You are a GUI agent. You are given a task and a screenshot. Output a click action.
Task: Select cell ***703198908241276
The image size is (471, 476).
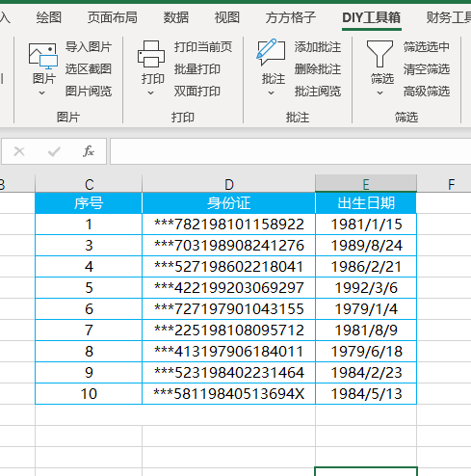(228, 246)
